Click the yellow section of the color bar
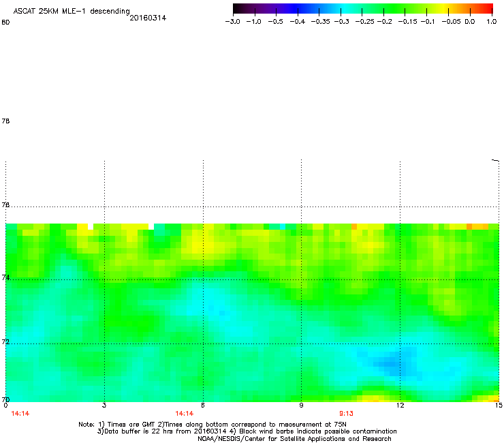The image size is (504, 443). pyautogui.click(x=443, y=9)
